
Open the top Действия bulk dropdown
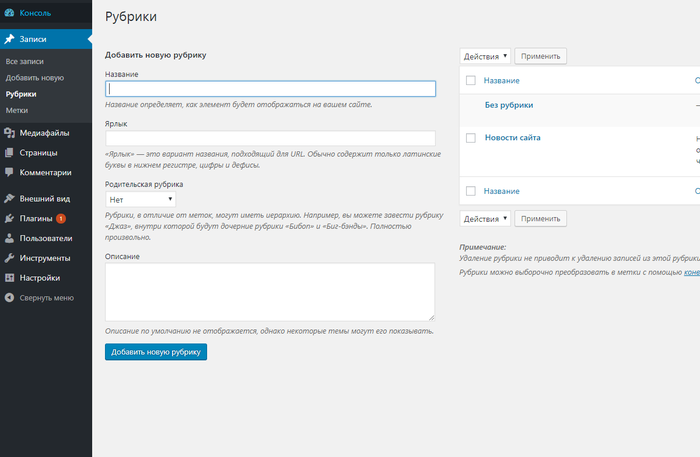(x=485, y=56)
